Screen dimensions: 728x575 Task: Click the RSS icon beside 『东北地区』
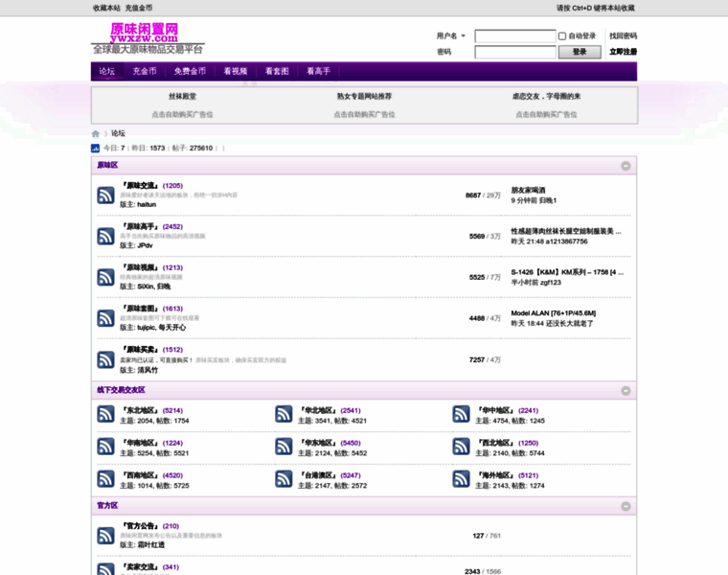(105, 414)
